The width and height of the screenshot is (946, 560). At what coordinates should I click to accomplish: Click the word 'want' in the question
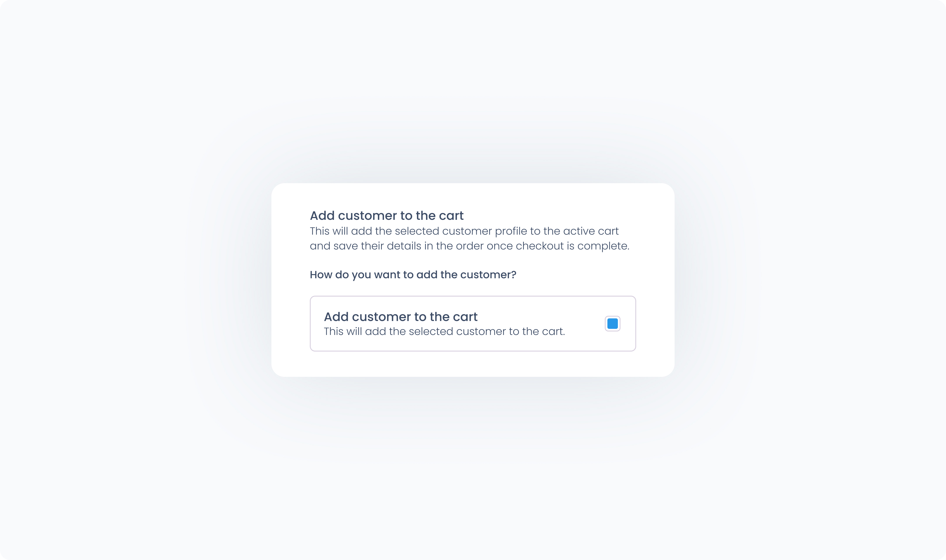[387, 274]
